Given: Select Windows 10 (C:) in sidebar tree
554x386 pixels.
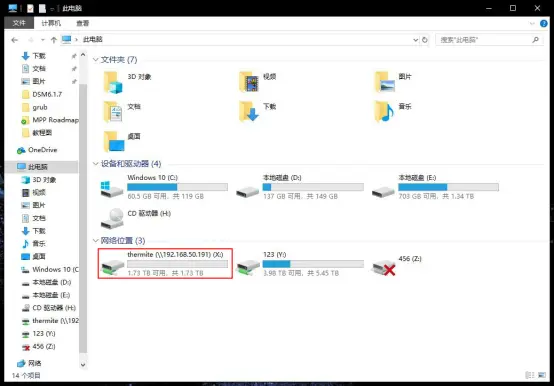Looking at the screenshot, I should point(50,269).
